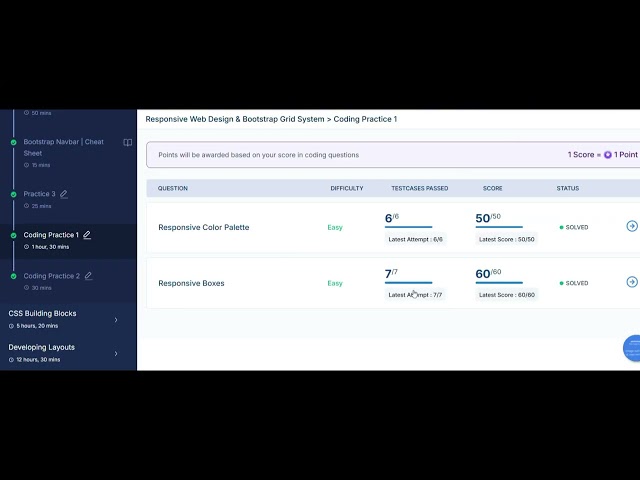The width and height of the screenshot is (640, 480).
Task: Click the clock icon beside 12 hours, 30 mins
Action: [11, 360]
